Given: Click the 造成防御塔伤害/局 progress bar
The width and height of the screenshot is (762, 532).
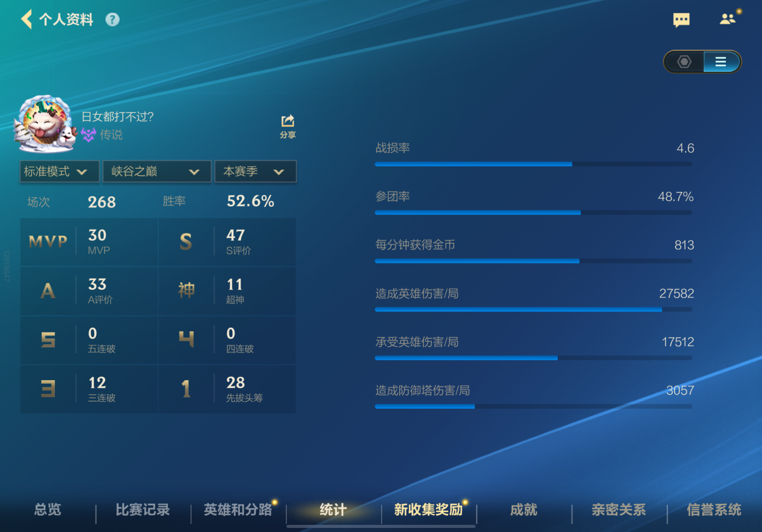Looking at the screenshot, I should (533, 407).
